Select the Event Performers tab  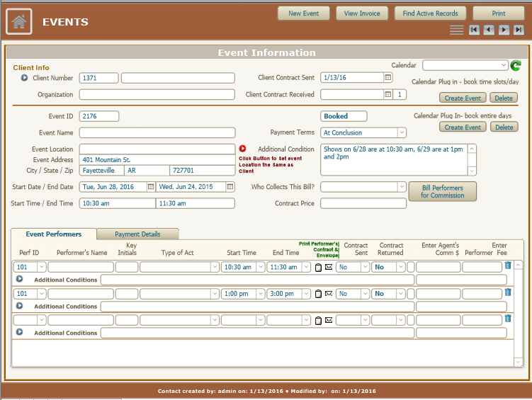pos(53,234)
